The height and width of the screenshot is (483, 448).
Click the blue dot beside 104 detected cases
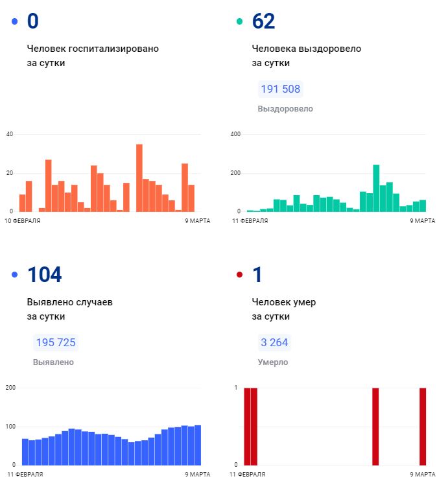tap(15, 275)
